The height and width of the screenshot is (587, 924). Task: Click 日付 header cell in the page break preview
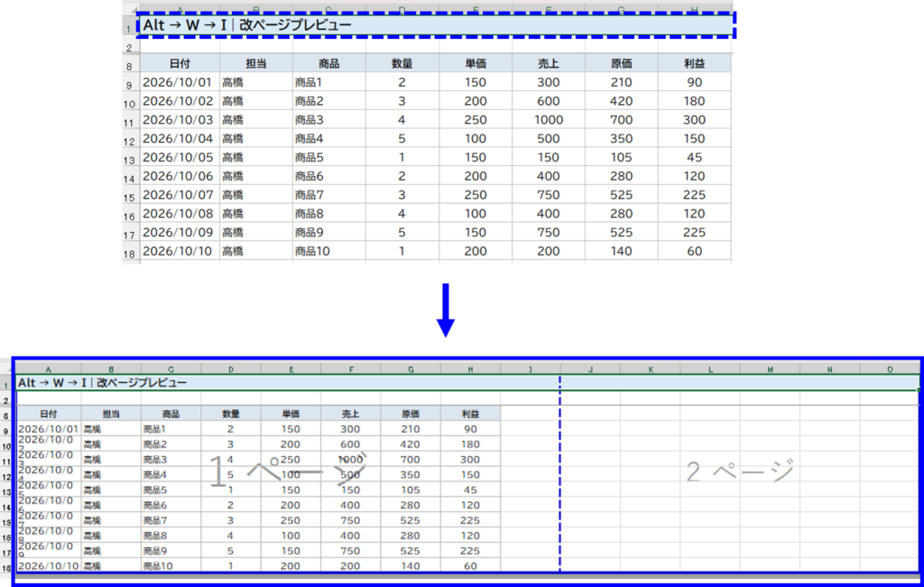[49, 415]
